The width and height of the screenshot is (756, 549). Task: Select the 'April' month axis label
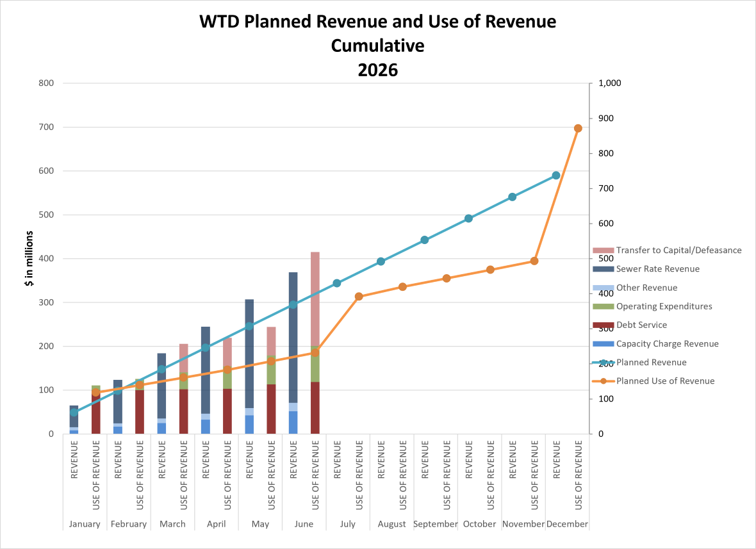pos(217,524)
